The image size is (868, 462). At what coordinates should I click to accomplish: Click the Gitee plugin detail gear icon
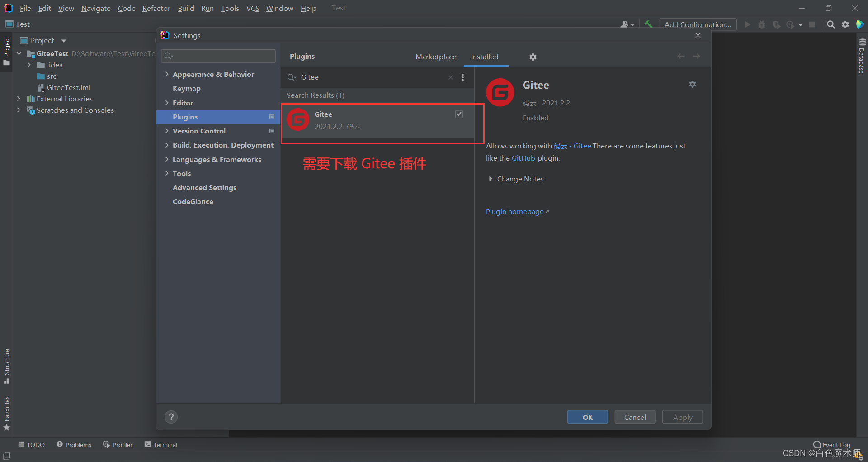tap(692, 84)
